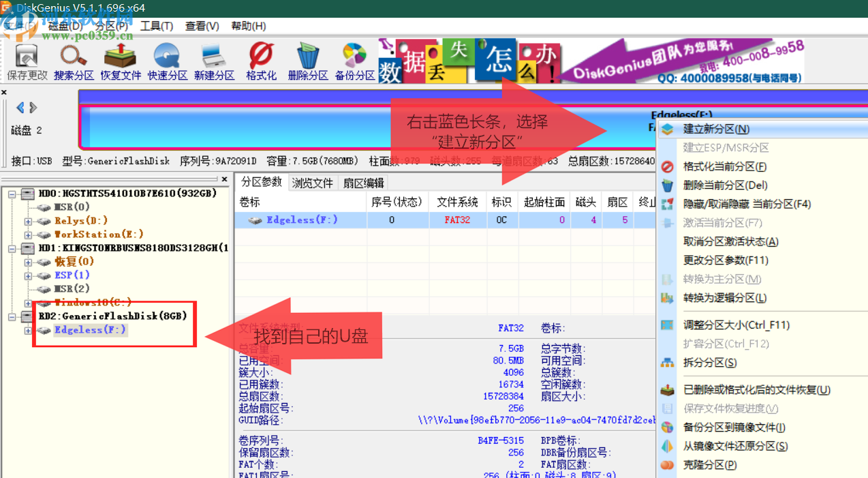
Task: Click the 容量:7.5GB(7680MB) text
Action: click(311, 162)
